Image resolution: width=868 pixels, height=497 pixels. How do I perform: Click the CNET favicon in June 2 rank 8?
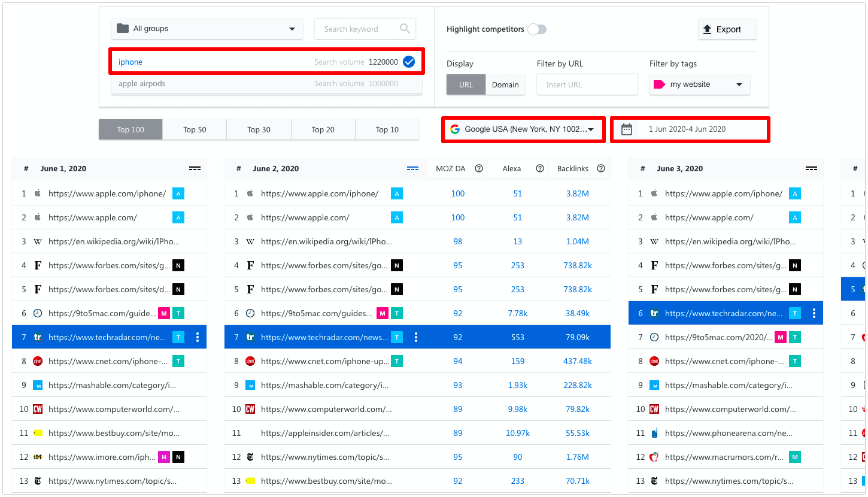[x=250, y=361]
